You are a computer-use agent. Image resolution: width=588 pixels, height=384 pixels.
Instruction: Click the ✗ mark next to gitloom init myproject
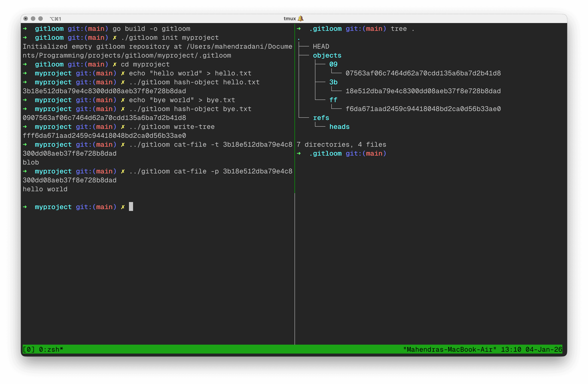point(115,38)
